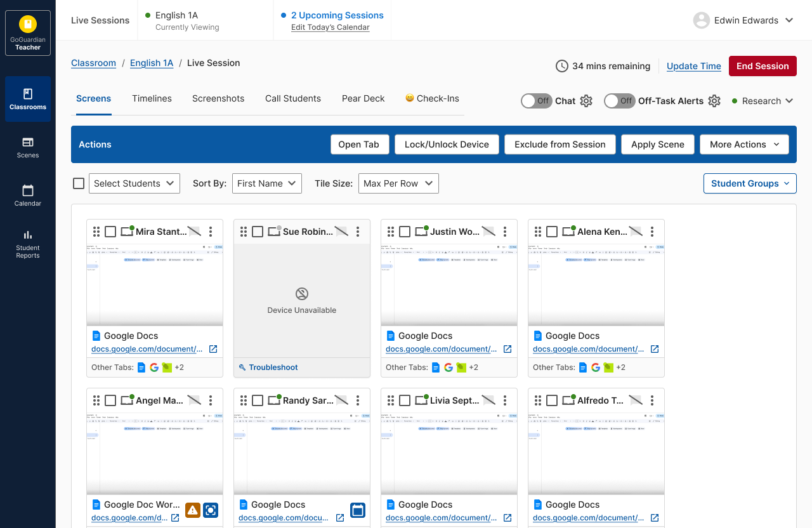
Task: Switch to Check-Ins tab
Action: 432,98
